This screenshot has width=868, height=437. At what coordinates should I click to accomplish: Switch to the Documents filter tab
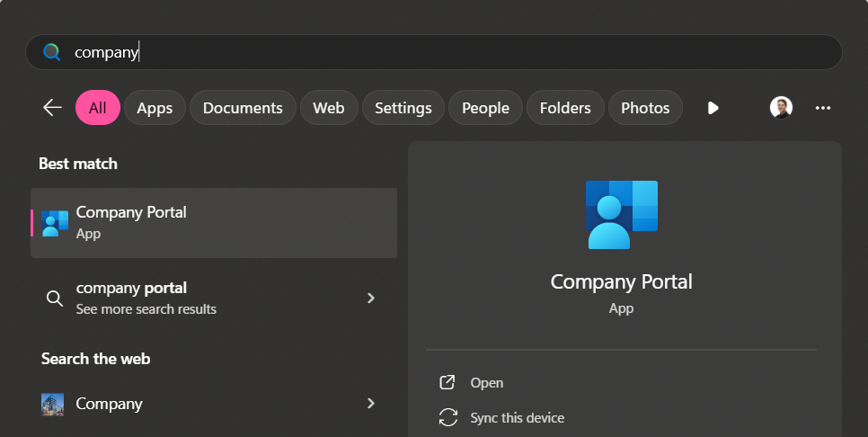coord(243,107)
